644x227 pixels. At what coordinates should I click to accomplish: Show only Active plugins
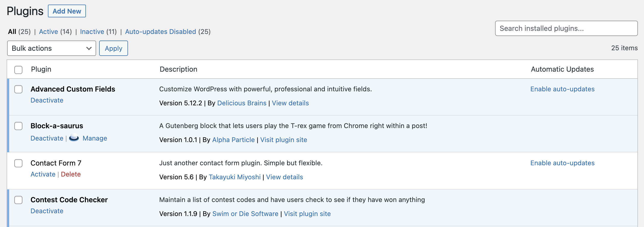point(48,32)
